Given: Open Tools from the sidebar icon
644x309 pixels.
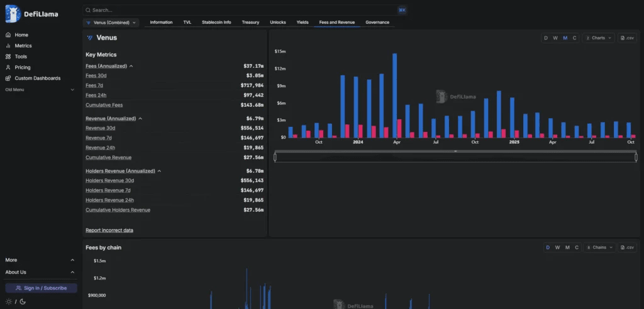Looking at the screenshot, I should click(x=8, y=57).
